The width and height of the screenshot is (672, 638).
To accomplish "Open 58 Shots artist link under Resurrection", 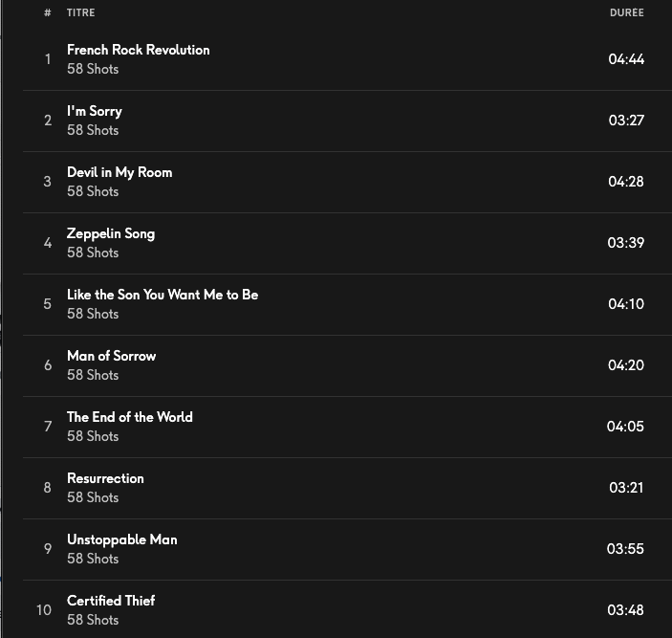I will (x=93, y=497).
